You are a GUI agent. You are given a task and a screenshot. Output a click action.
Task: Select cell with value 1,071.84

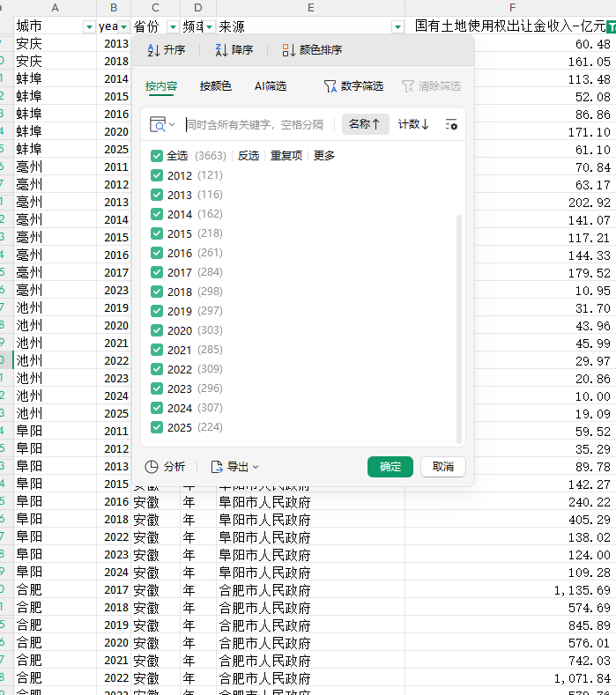click(510, 678)
